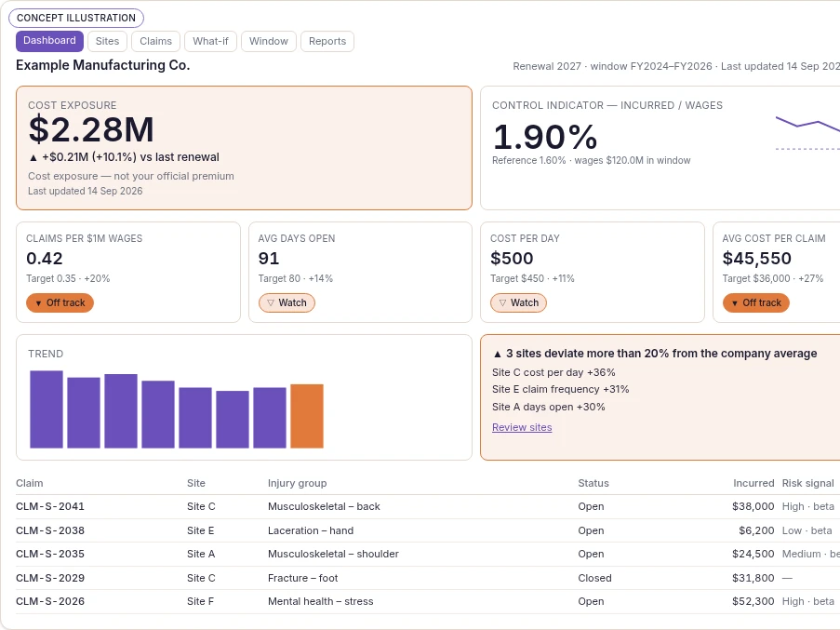Click the Site column header
840x630 pixels.
click(x=196, y=483)
